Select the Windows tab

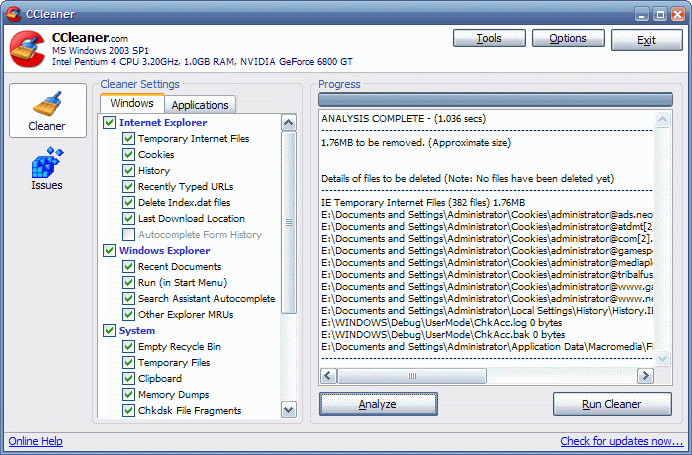[x=132, y=104]
